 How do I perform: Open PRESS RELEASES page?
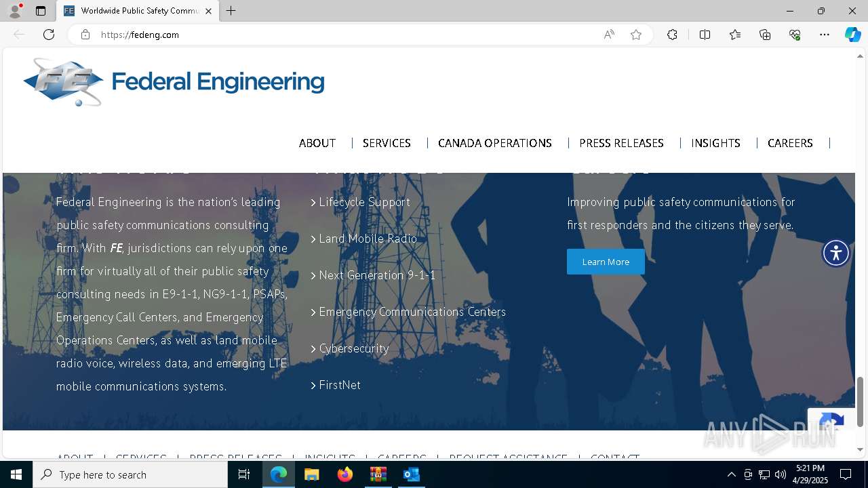pos(621,143)
